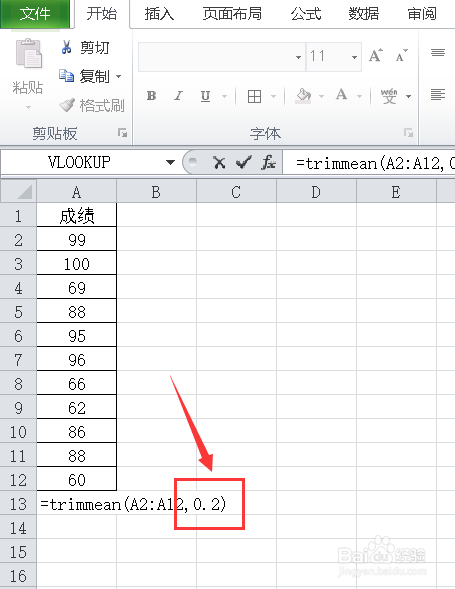Click the Format Painter brush

(x=67, y=105)
